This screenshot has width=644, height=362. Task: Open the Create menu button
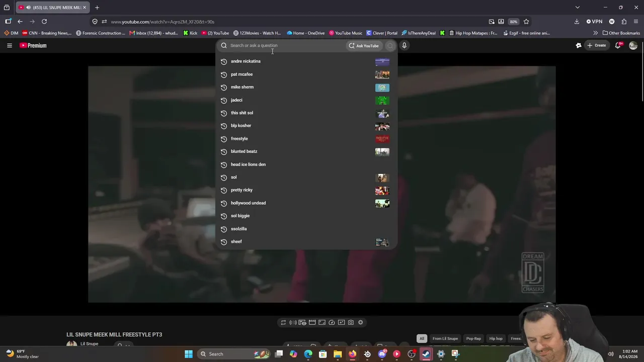tap(597, 45)
